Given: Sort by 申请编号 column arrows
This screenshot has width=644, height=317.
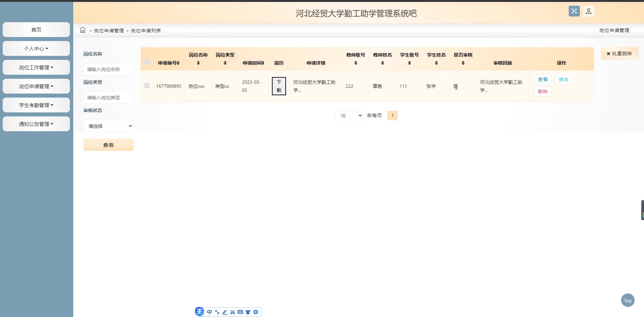Looking at the screenshot, I should pyautogui.click(x=178, y=63).
